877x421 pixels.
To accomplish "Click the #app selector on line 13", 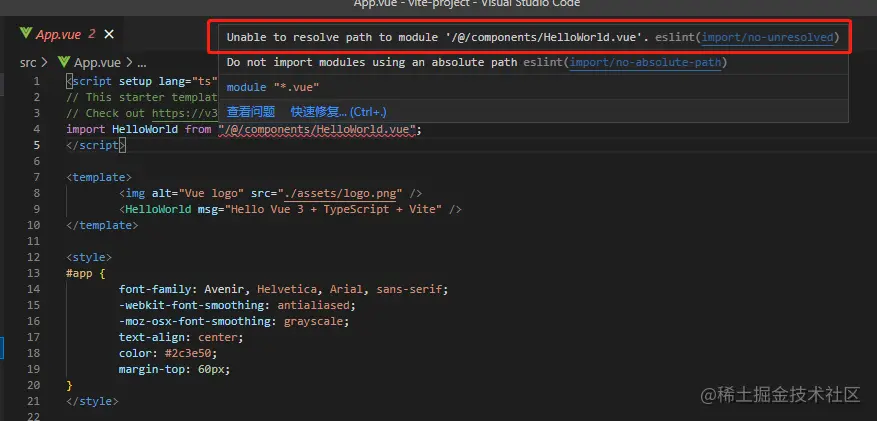I will point(79,273).
